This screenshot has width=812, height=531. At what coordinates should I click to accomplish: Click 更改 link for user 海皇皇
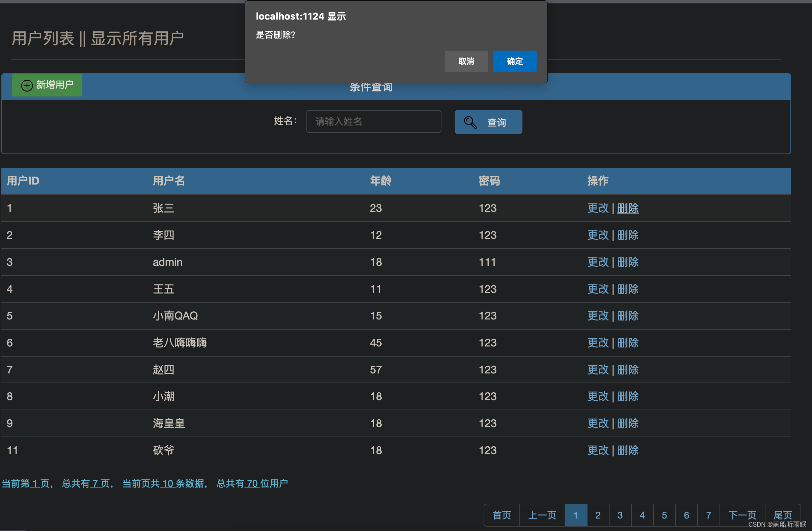tap(598, 423)
